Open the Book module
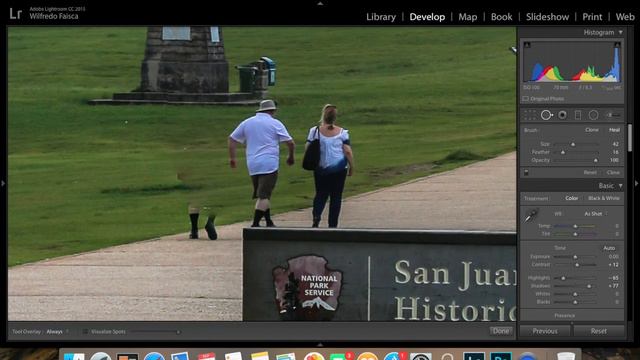640x360 pixels. [501, 17]
